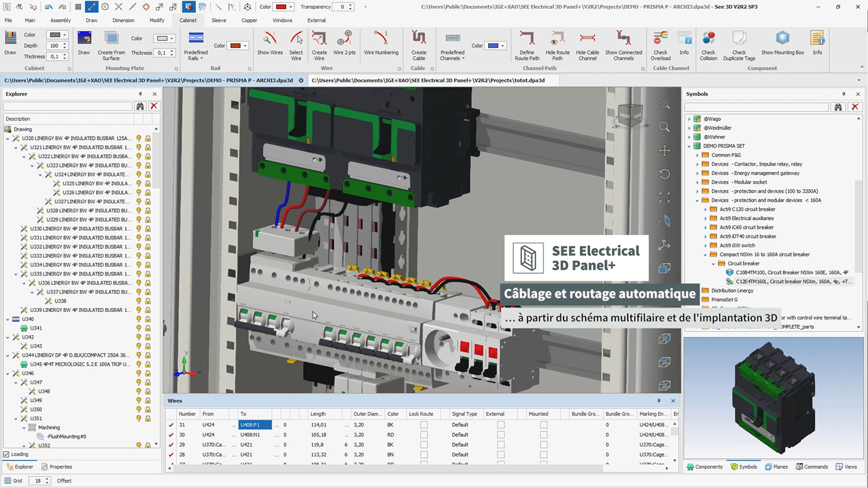Click the Create Wire tool

point(320,45)
